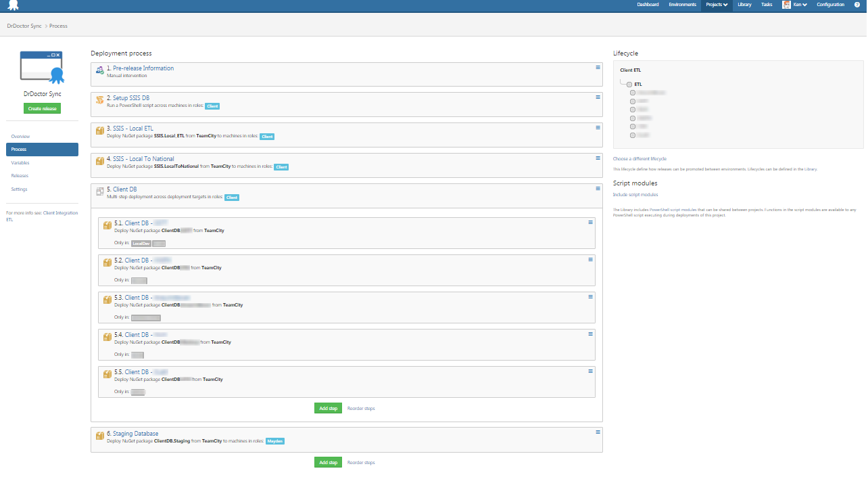
Task: Select the ETL phase circle in lifecycle
Action: 629,85
